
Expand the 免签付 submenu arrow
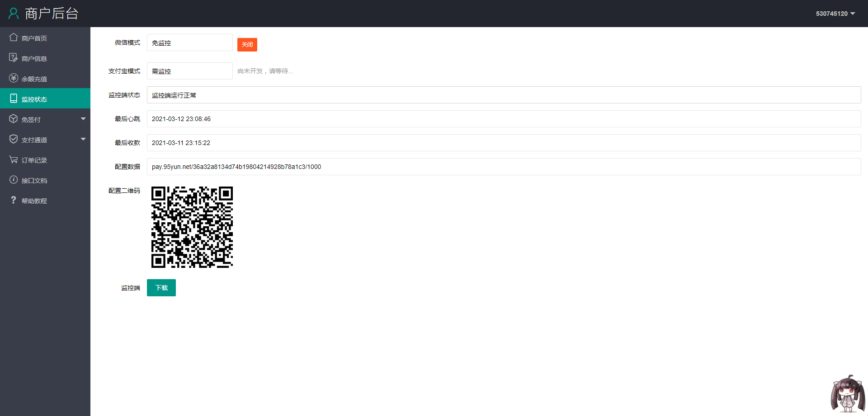pyautogui.click(x=83, y=119)
